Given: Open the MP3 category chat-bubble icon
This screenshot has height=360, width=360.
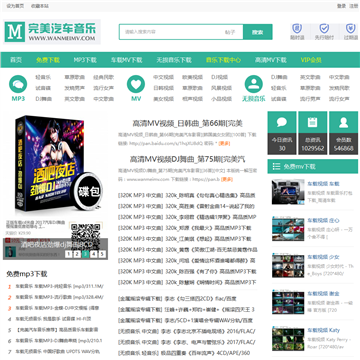Looking at the screenshot, I should click(18, 84).
